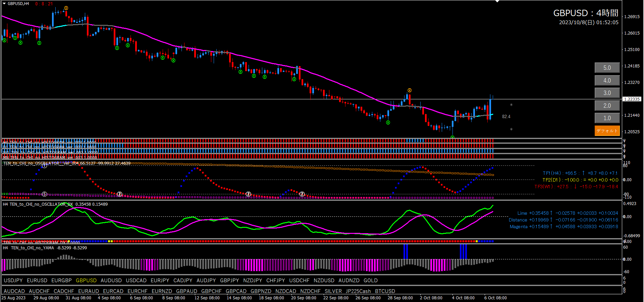Switch chart to AUDNZD
Viewport: 644px width, 302px height.
click(x=349, y=281)
